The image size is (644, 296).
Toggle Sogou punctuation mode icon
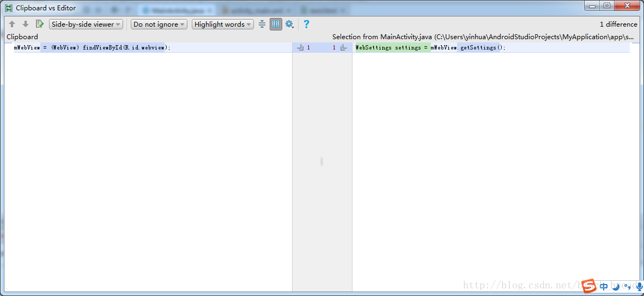click(628, 287)
